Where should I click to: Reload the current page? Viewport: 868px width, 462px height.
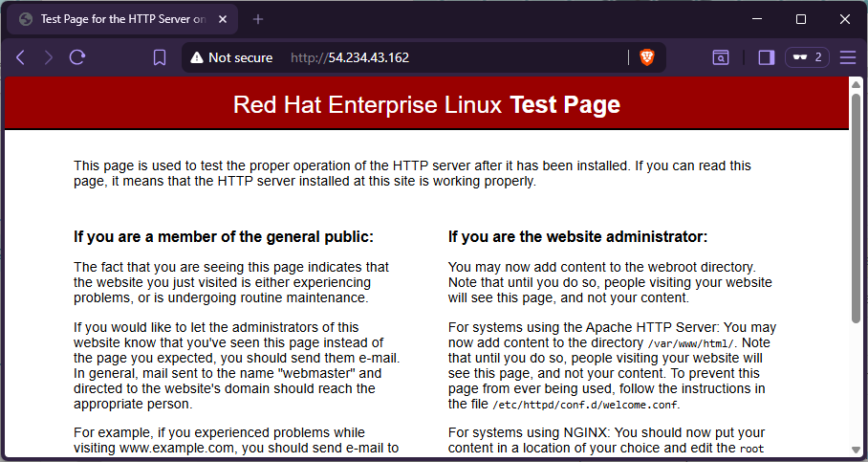[77, 57]
